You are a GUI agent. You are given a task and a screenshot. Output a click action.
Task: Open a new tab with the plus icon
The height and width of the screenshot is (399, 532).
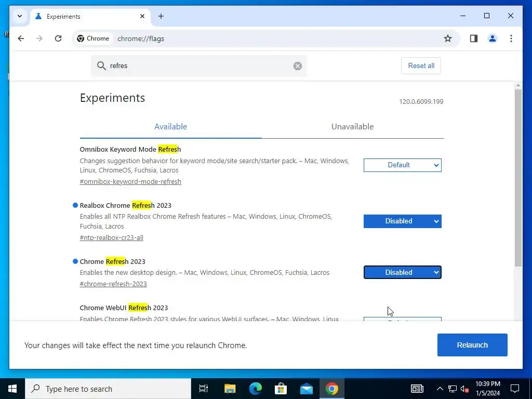(161, 16)
